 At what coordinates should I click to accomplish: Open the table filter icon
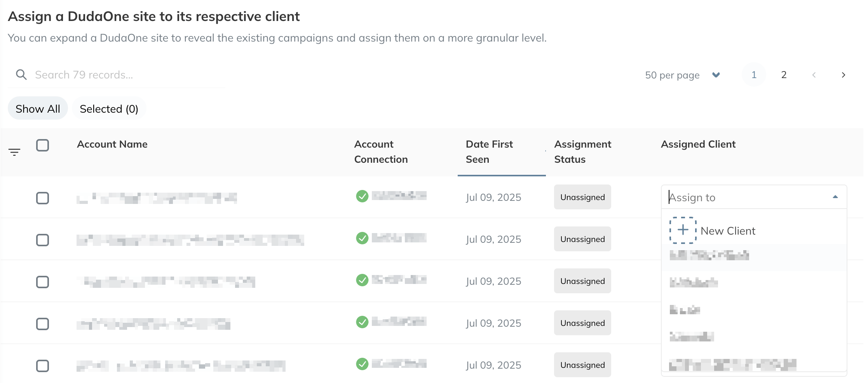[x=14, y=152]
